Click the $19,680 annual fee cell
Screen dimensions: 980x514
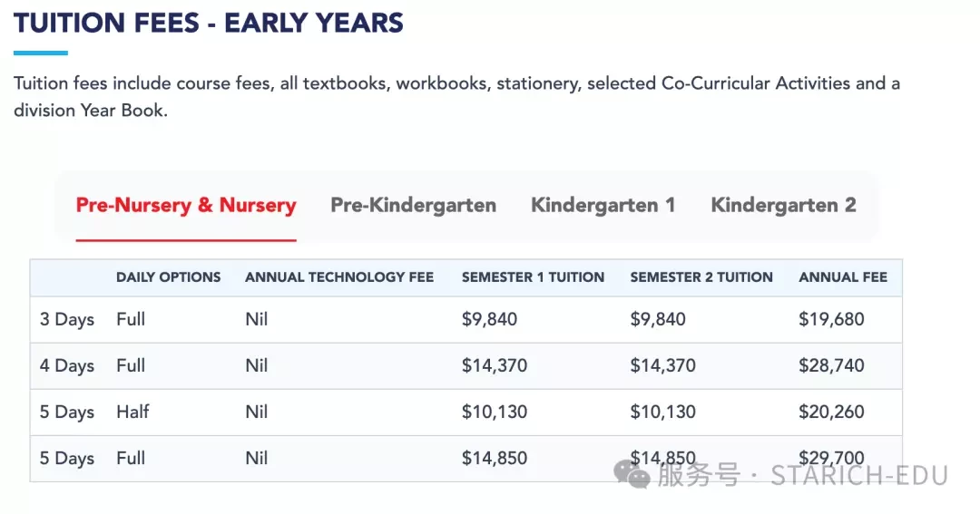tap(831, 319)
